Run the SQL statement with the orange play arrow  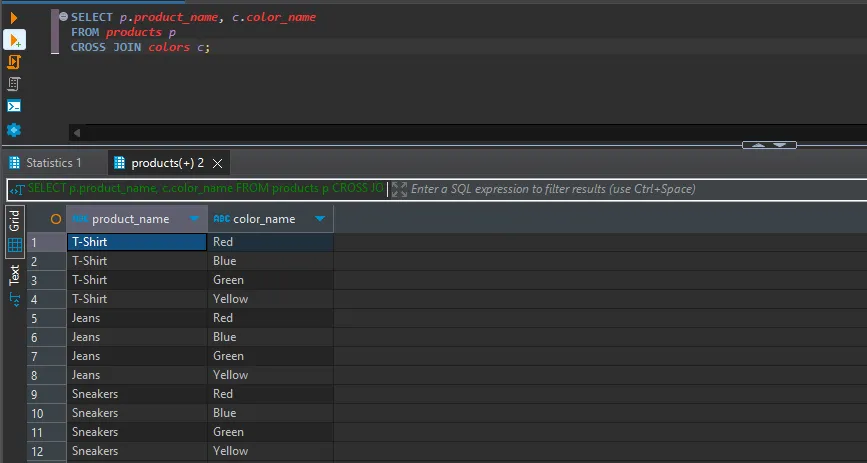14,18
